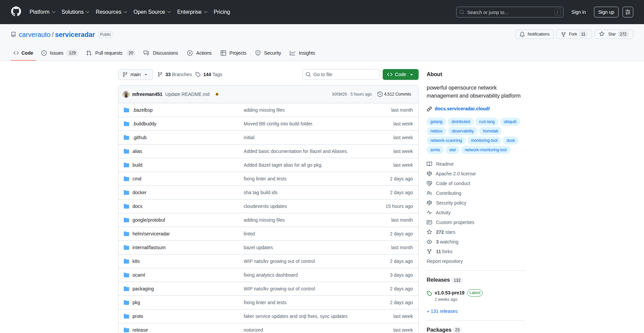This screenshot has height=333, width=644.
Task: Open the Readme link in About
Action: 444,164
